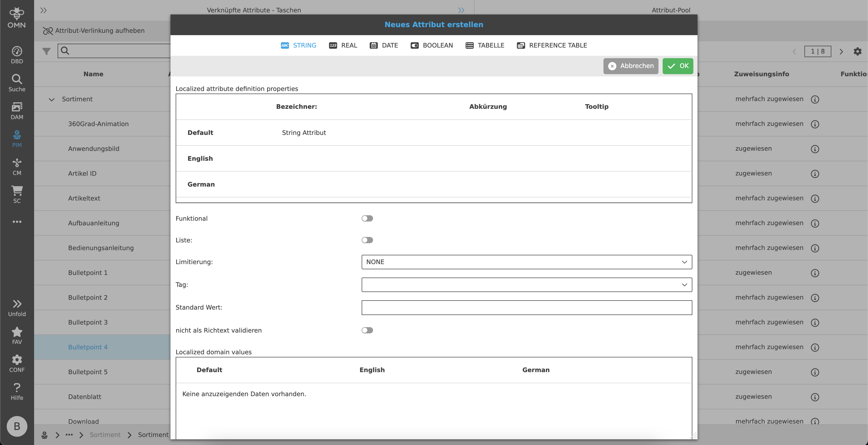
Task: Turn on the Liste toggle
Action: tap(367, 240)
